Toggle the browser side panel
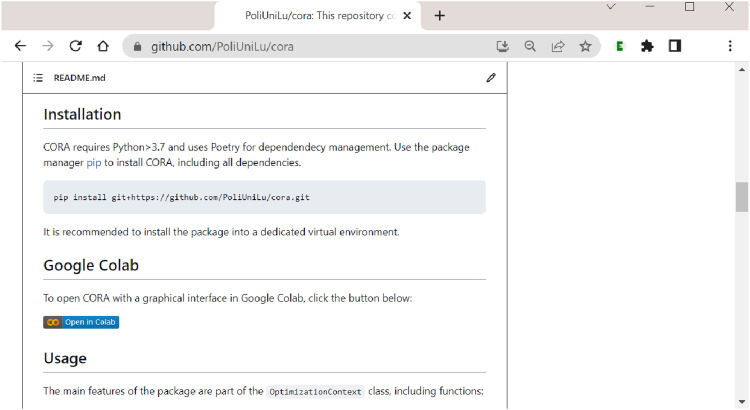Image resolution: width=750 pixels, height=410 pixels. [x=674, y=46]
